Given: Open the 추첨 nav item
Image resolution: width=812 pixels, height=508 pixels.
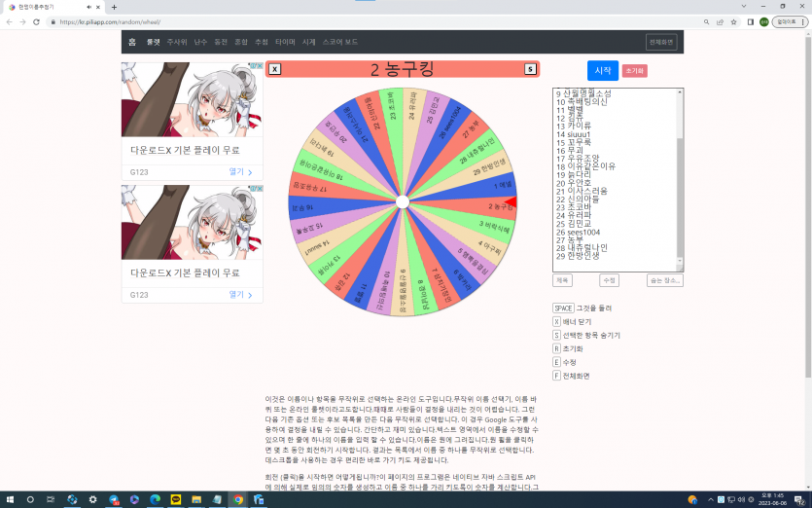Looking at the screenshot, I should tap(262, 42).
